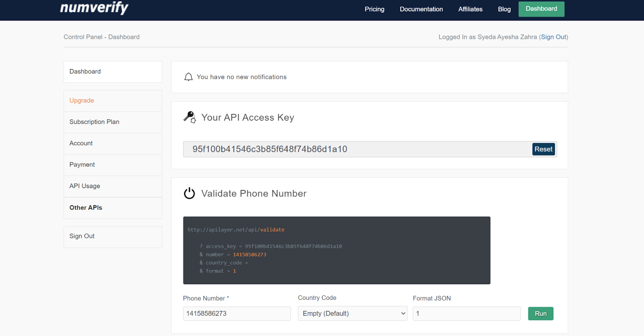Click the 'format = 1' line in the code box

(218, 271)
